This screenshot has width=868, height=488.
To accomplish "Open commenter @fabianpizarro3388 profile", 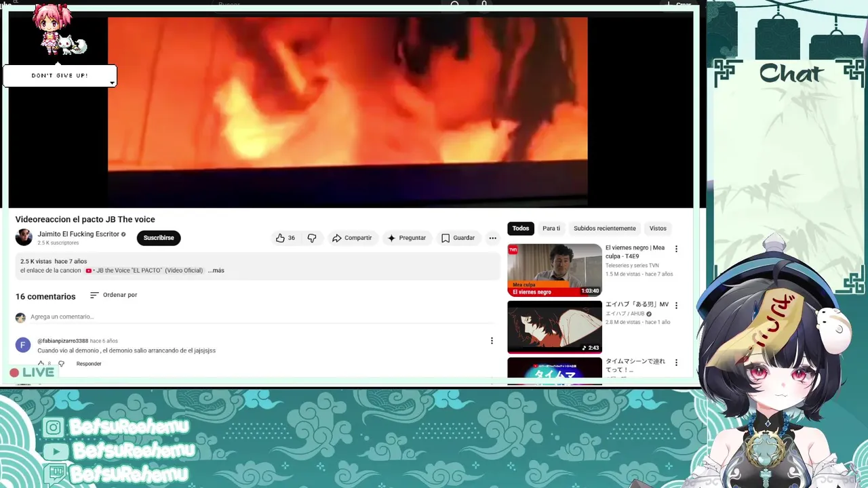I will pyautogui.click(x=62, y=341).
